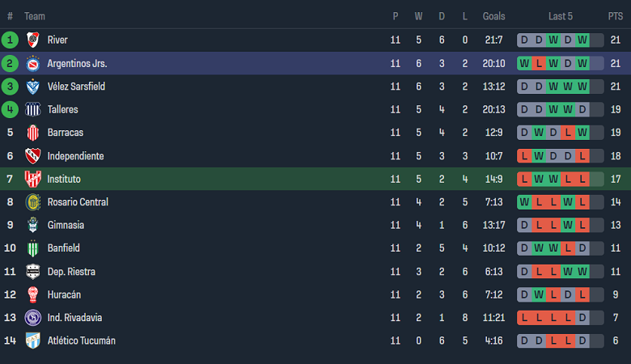Click the River team crest icon
This screenshot has height=364, width=631.
33,40
